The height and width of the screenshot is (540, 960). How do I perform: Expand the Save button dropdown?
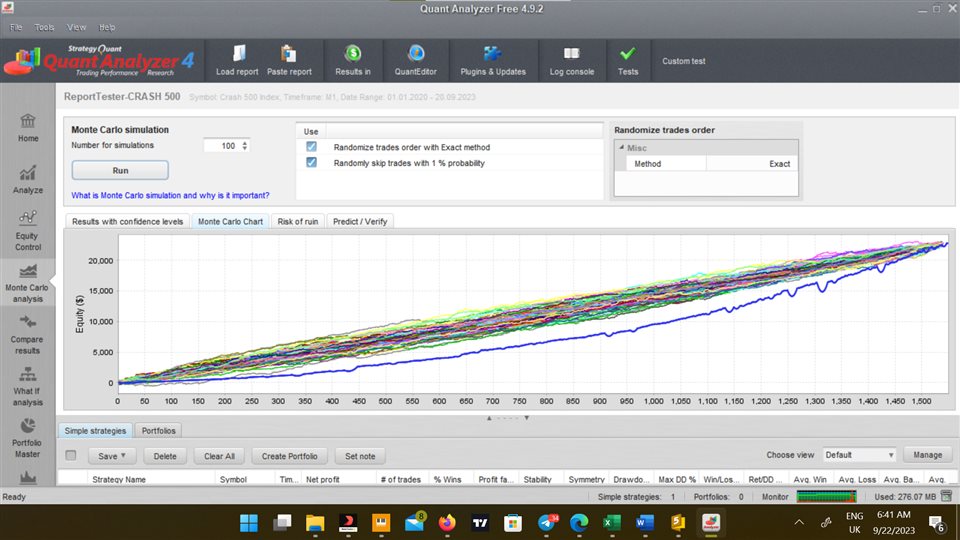123,456
